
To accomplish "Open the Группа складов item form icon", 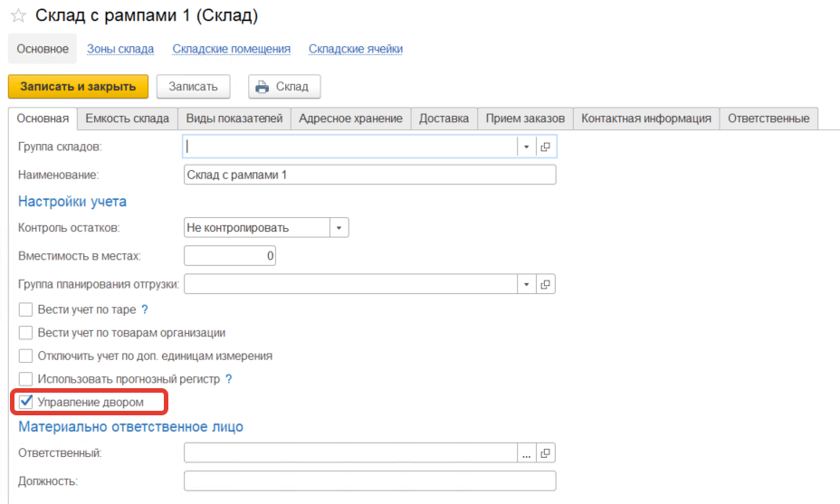I will tap(546, 147).
